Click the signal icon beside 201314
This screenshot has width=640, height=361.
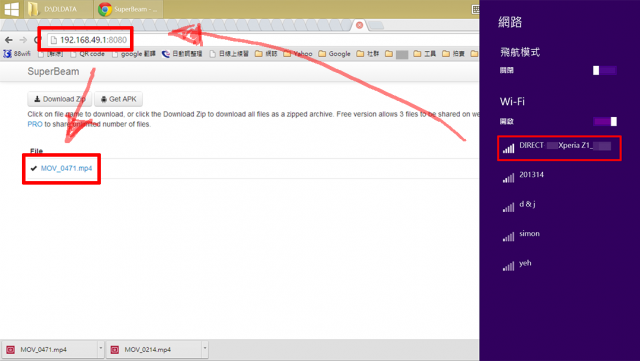pyautogui.click(x=508, y=178)
